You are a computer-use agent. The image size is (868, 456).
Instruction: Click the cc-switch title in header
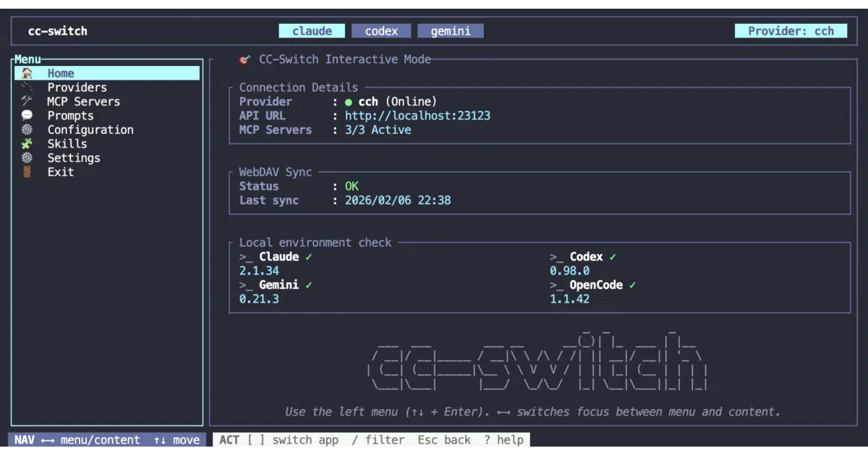(x=57, y=31)
